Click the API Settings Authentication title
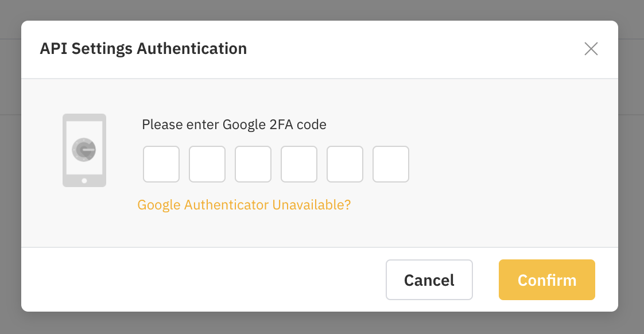This screenshot has width=644, height=334. point(143,48)
